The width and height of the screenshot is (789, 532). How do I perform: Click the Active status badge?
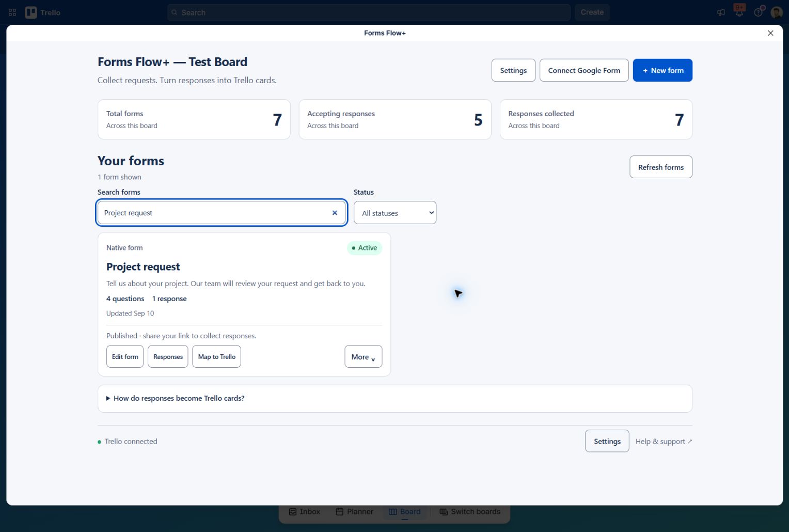(365, 248)
